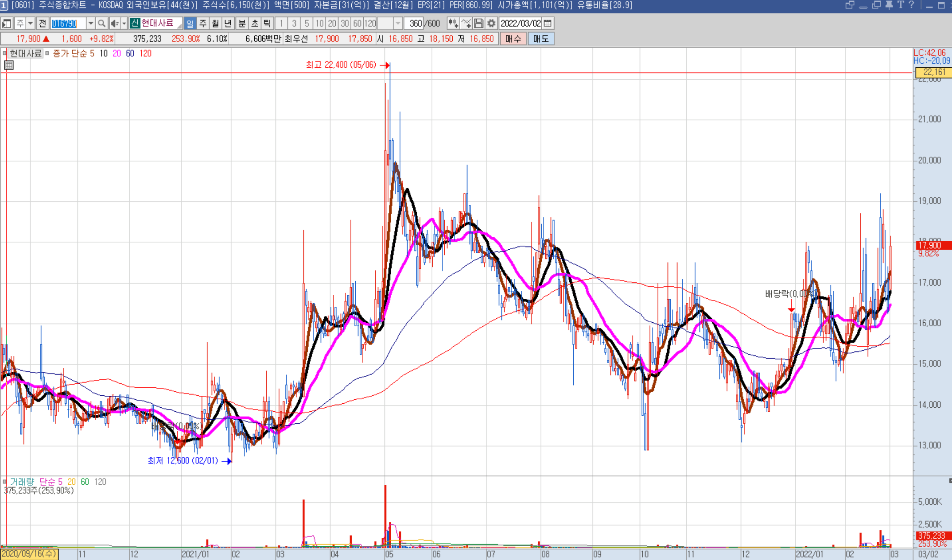Click the 신 market badge beside 현대사료

point(135,23)
